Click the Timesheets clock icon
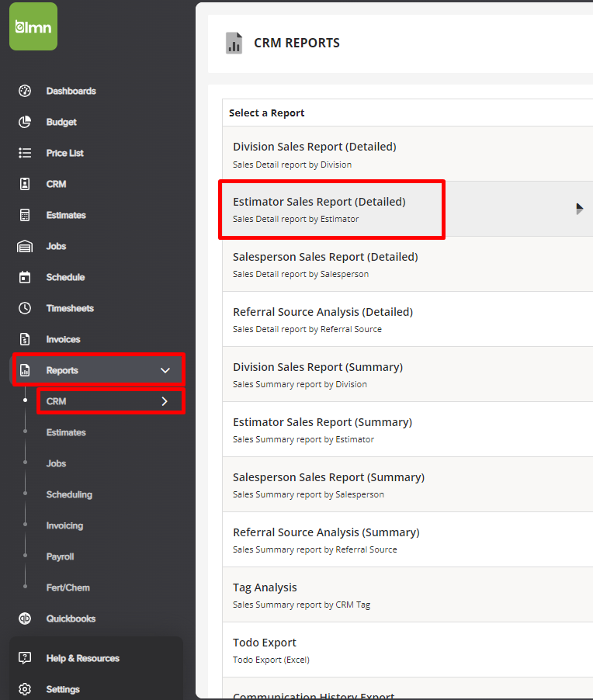Screen dimensions: 593x700 (x=25, y=308)
